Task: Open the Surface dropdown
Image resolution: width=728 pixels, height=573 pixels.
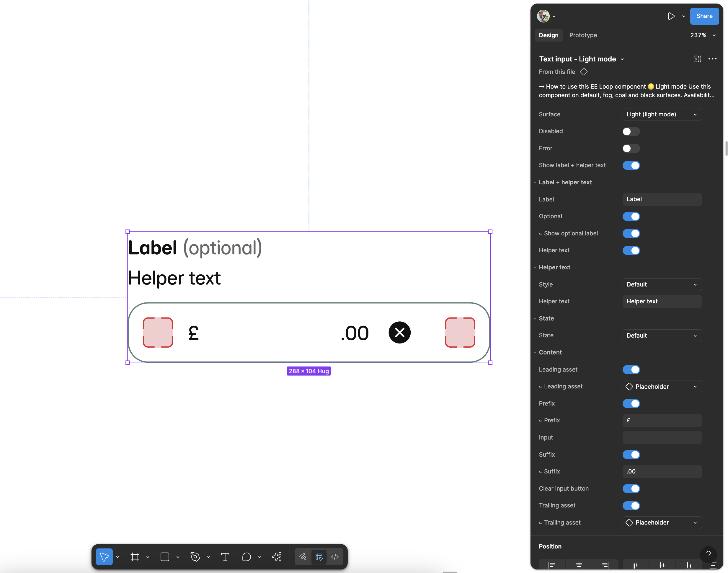Action: coord(662,114)
